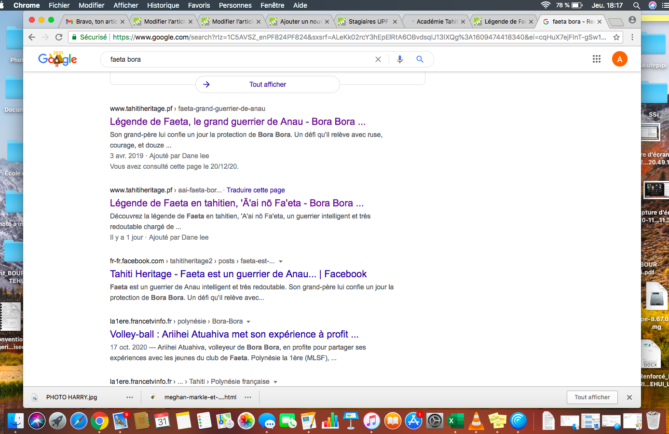Image resolution: width=669 pixels, height=434 pixels.
Task: Open App Store in the Dock
Action: 413,421
